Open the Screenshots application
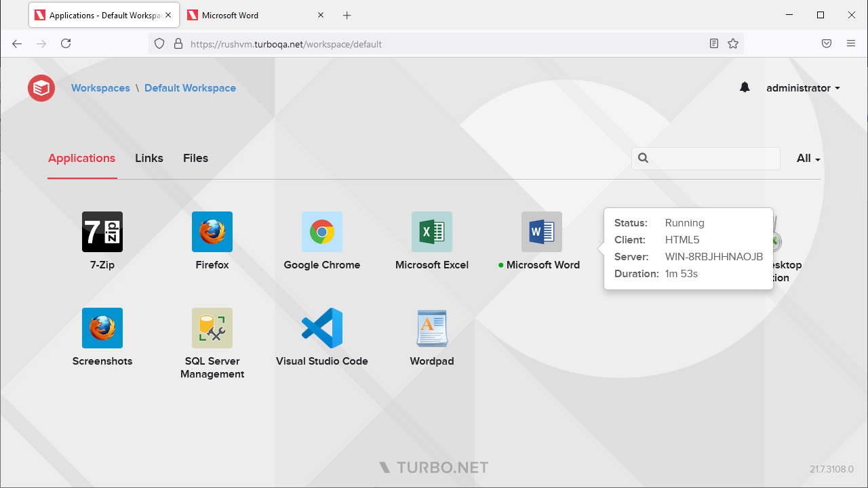 pyautogui.click(x=102, y=327)
